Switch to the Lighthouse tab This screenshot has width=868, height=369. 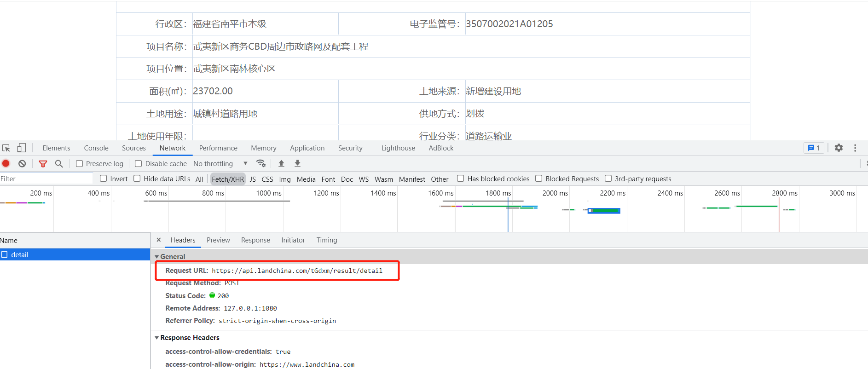pyautogui.click(x=398, y=148)
